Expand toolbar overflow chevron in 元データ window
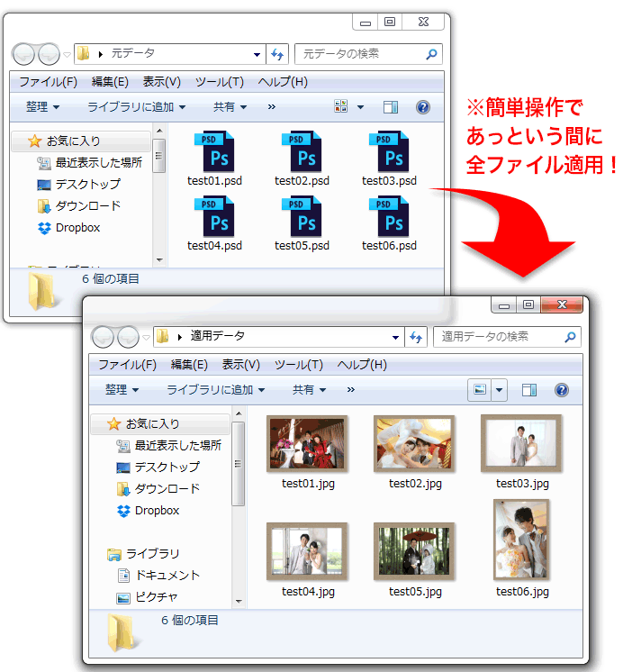The height and width of the screenshot is (672, 623). click(272, 106)
